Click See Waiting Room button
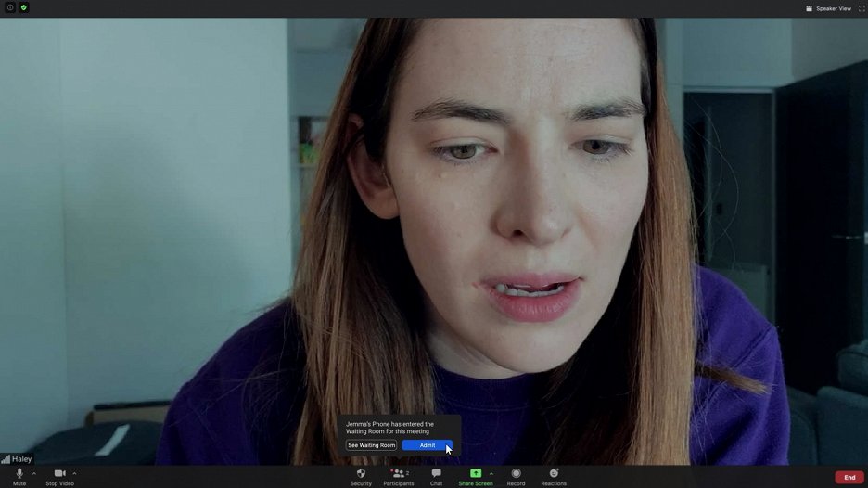The width and height of the screenshot is (868, 488). point(372,445)
